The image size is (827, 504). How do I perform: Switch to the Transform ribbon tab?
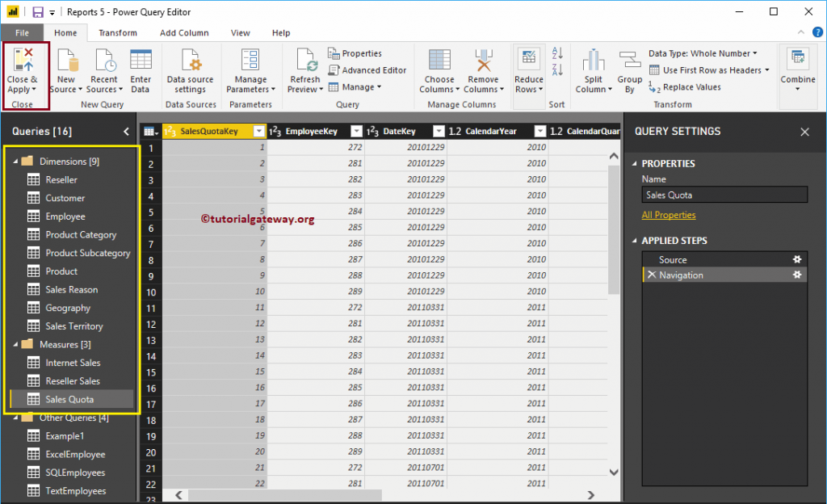point(118,32)
